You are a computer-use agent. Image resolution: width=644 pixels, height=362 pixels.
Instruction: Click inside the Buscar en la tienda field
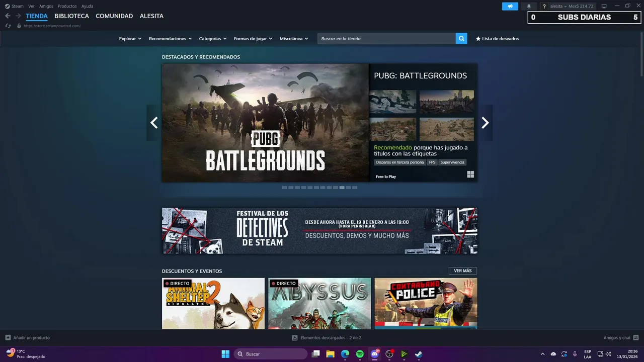point(386,39)
